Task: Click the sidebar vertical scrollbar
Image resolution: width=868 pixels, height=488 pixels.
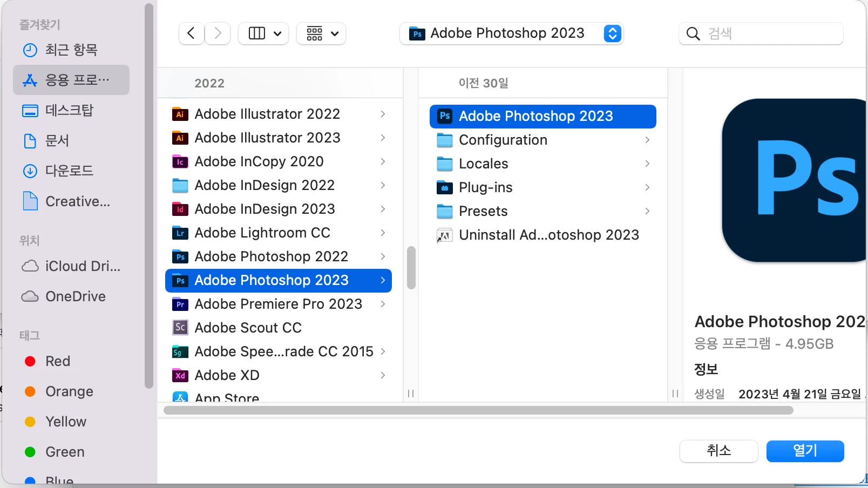Action: click(150, 195)
